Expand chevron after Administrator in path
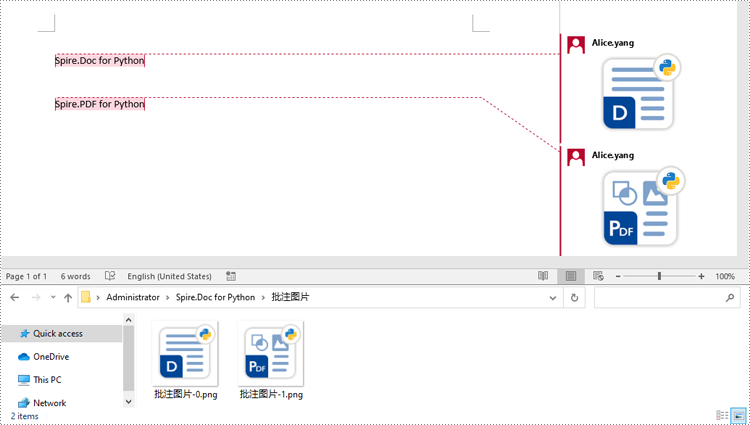750x425 pixels. tap(168, 297)
